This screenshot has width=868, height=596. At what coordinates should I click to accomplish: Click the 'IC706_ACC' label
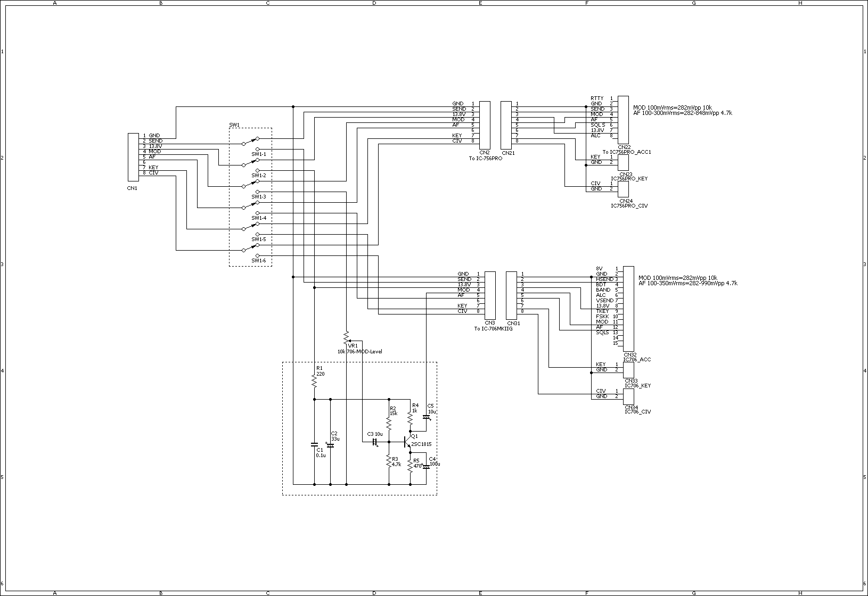tap(637, 360)
